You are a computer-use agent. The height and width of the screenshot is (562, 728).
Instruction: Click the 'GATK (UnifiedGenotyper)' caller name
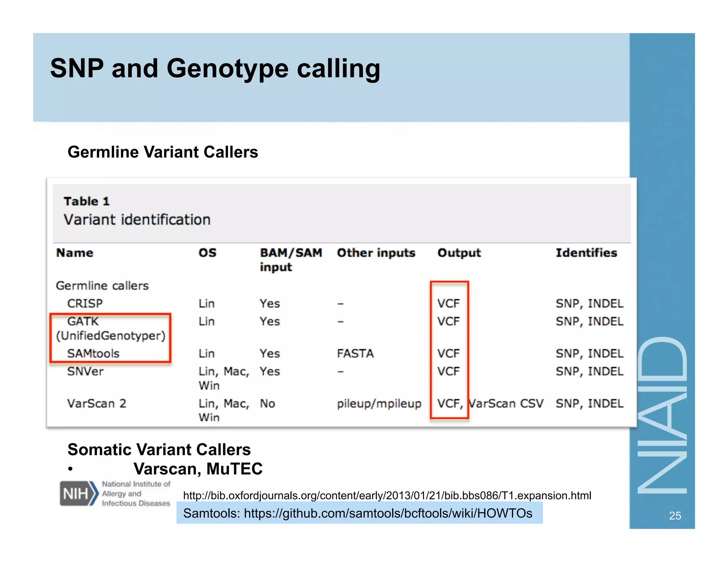111,328
